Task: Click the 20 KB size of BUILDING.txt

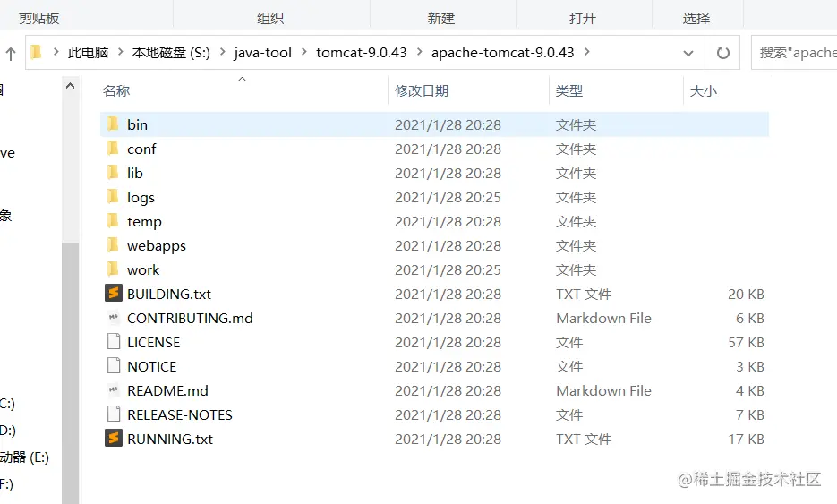Action: (747, 295)
